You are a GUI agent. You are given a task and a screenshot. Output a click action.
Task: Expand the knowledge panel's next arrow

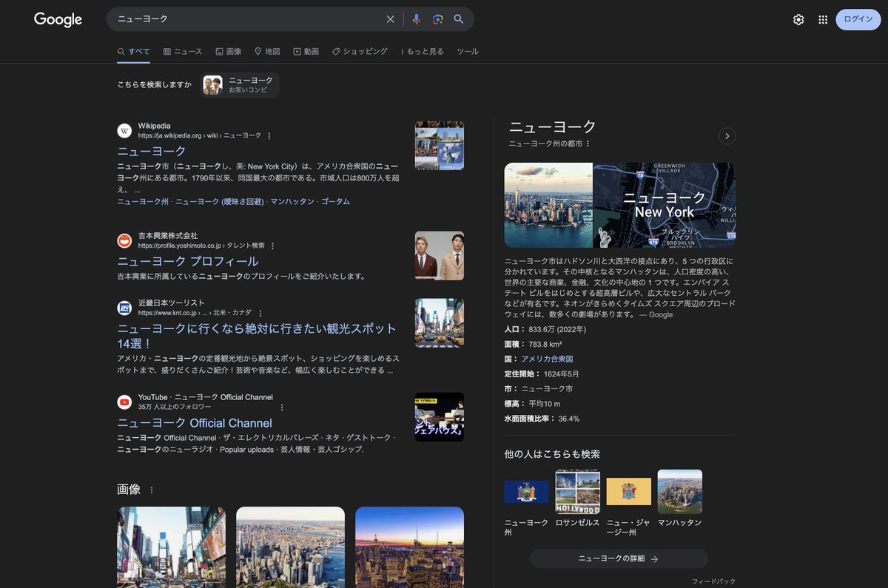[727, 136]
